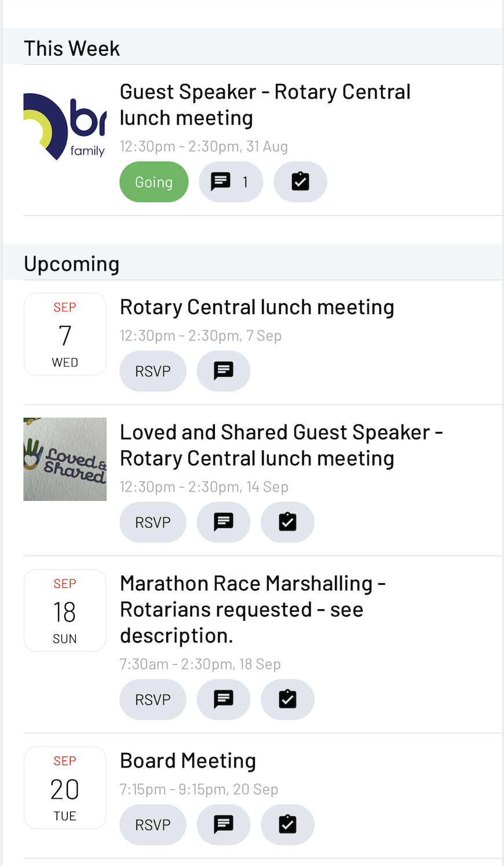Screen dimensions: 504x866
Task: RSVP to Loved and Shared Guest Speaker meeting
Action: 153,522
